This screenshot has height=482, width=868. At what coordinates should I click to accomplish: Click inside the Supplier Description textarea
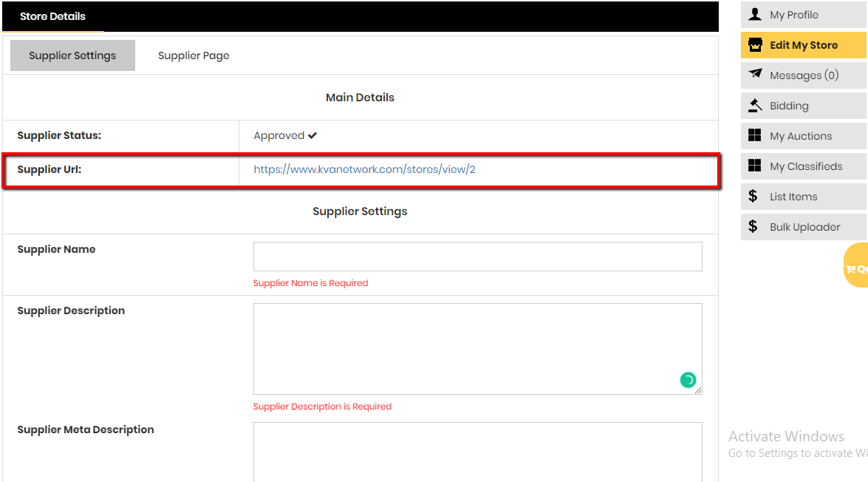click(478, 349)
